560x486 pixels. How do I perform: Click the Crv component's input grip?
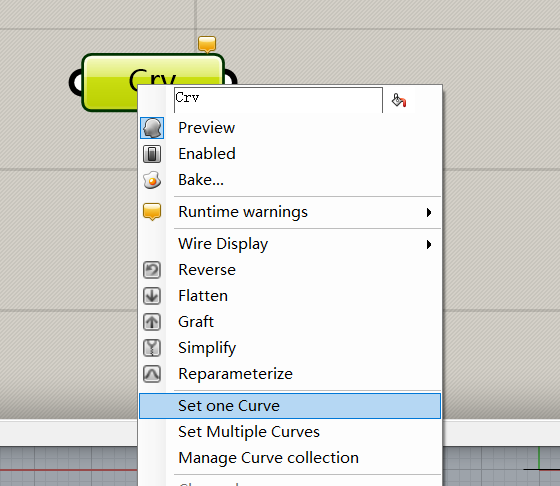click(75, 82)
